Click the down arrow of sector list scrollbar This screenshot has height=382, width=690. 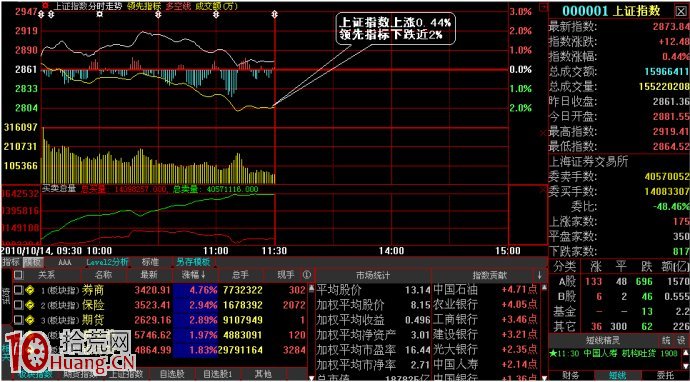[312, 377]
